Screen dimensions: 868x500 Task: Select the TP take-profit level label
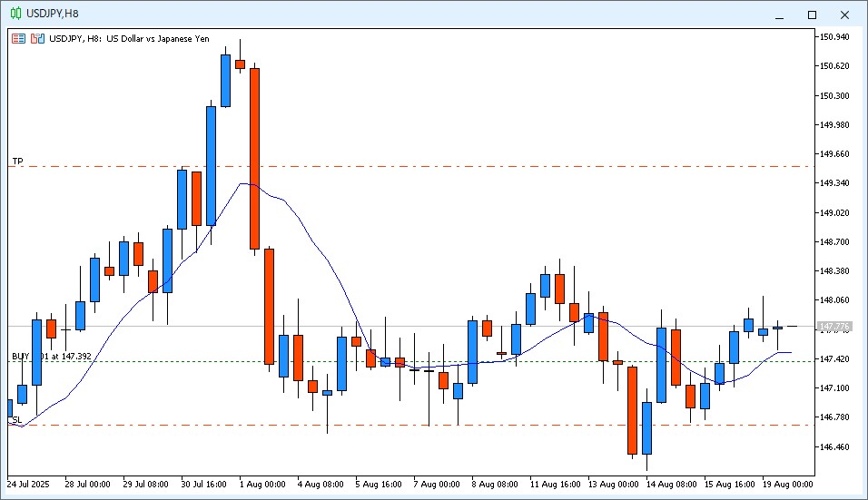pyautogui.click(x=17, y=162)
